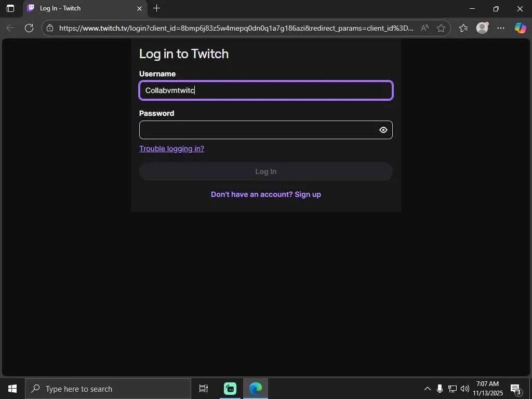Show hidden system tray icons
Viewport: 532px width, 399px height.
428,389
